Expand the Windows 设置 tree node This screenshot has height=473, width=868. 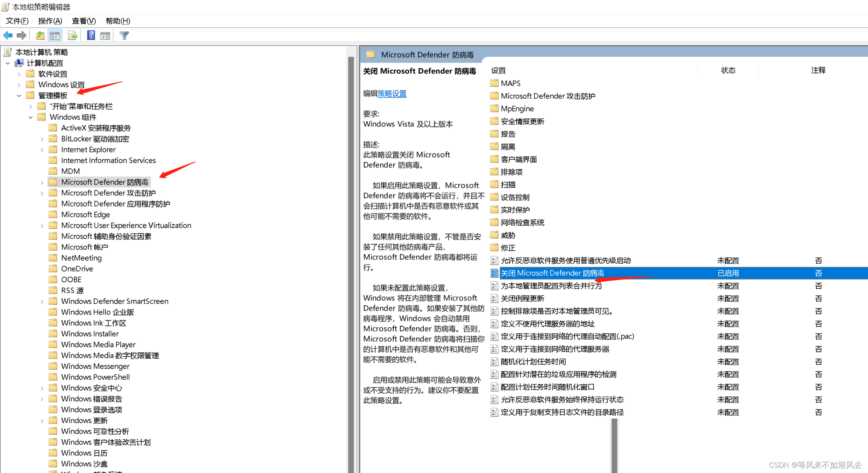(x=19, y=85)
